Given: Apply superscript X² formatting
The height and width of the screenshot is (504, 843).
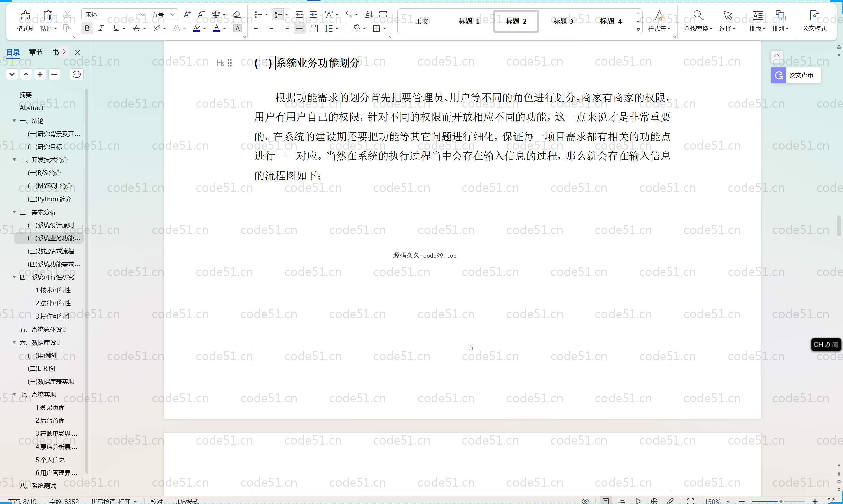Looking at the screenshot, I should [156, 28].
